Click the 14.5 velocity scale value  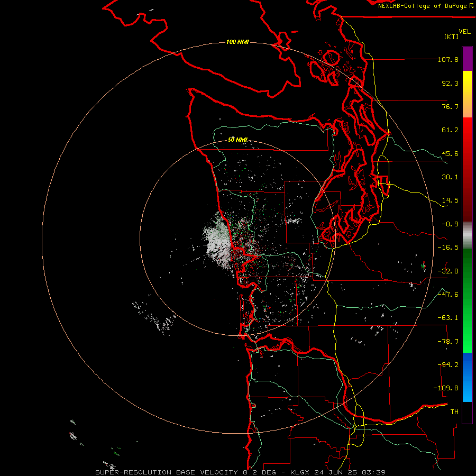click(x=450, y=200)
